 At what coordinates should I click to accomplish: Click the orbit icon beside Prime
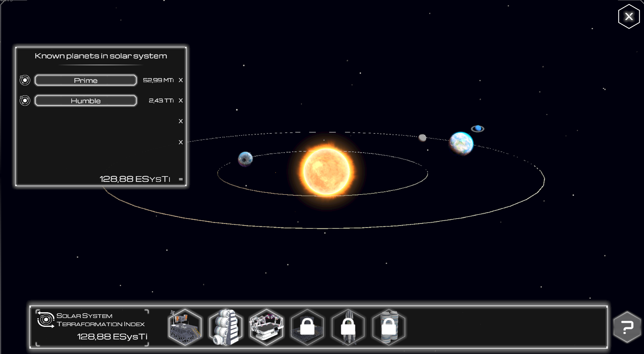(25, 80)
